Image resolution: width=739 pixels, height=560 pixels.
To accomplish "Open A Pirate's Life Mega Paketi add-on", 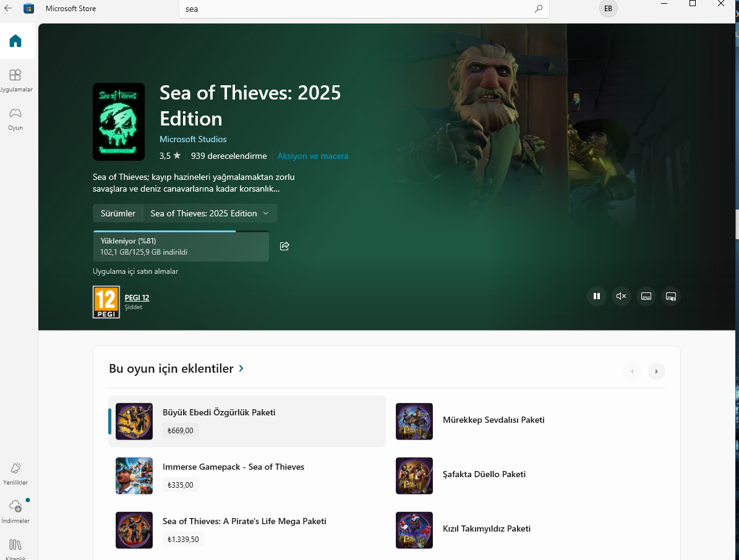I will click(247, 530).
